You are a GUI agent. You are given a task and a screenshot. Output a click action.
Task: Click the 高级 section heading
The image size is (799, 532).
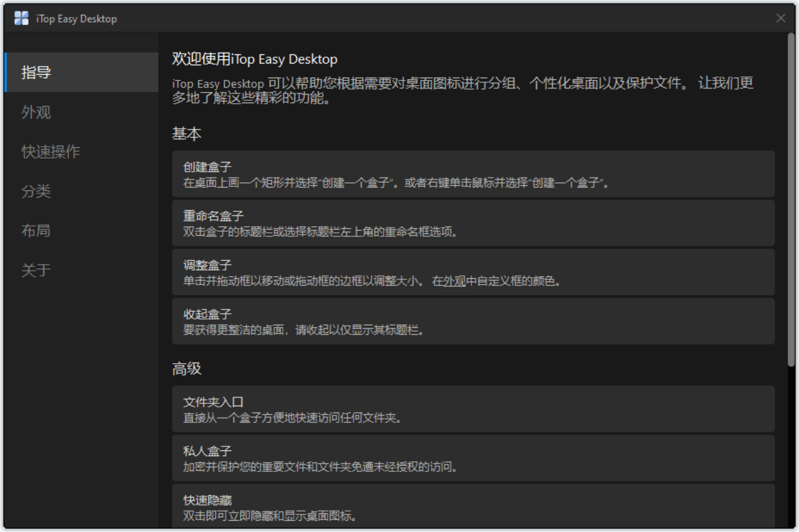tap(187, 369)
